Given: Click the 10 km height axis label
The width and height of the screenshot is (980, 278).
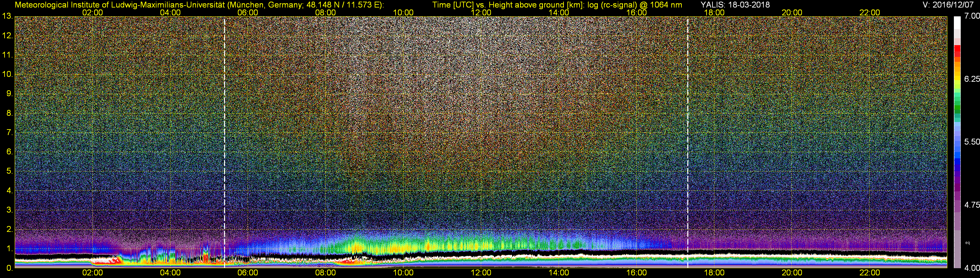Looking at the screenshot, I should (x=7, y=75).
